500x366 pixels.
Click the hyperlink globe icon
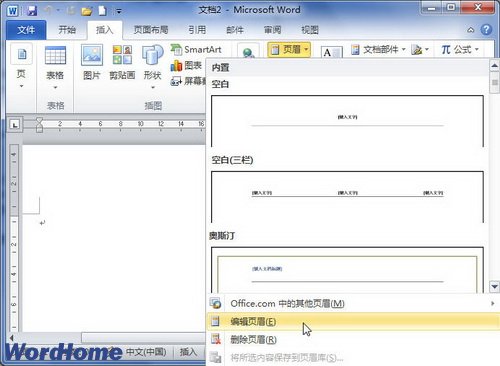pyautogui.click(x=248, y=52)
